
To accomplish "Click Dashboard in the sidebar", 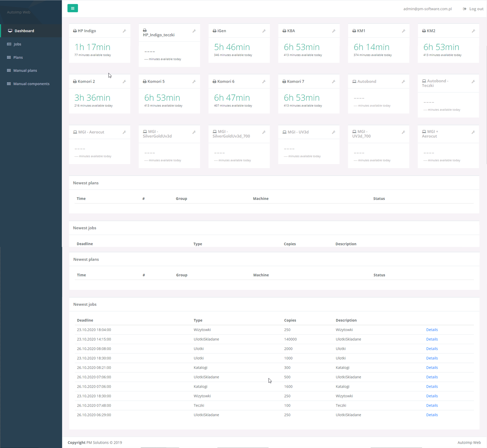I will coord(24,31).
